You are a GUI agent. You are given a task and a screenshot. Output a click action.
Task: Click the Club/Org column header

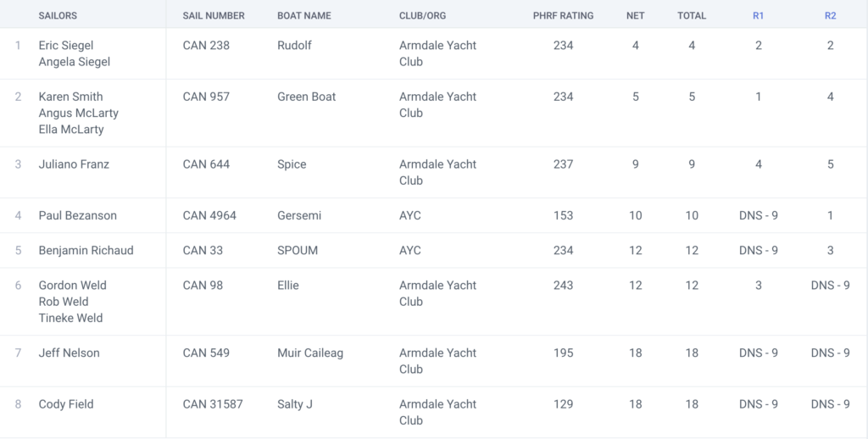423,15
